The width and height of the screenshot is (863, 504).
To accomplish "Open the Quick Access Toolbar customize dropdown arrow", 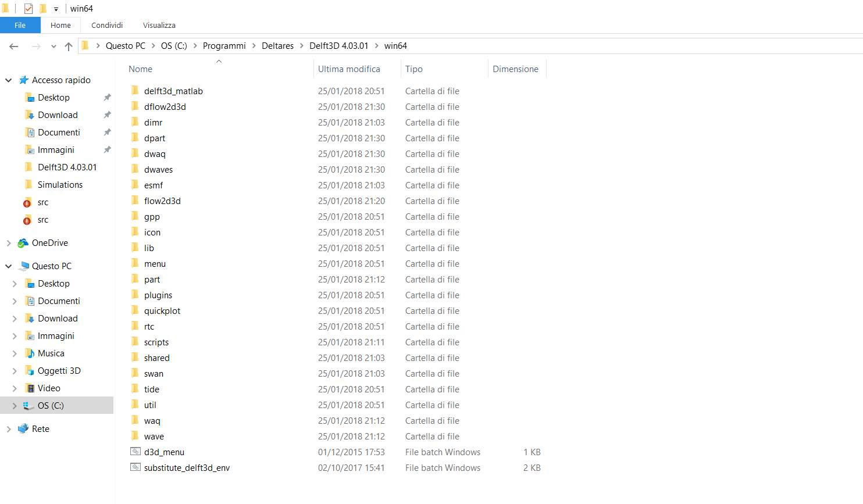I will pos(56,9).
